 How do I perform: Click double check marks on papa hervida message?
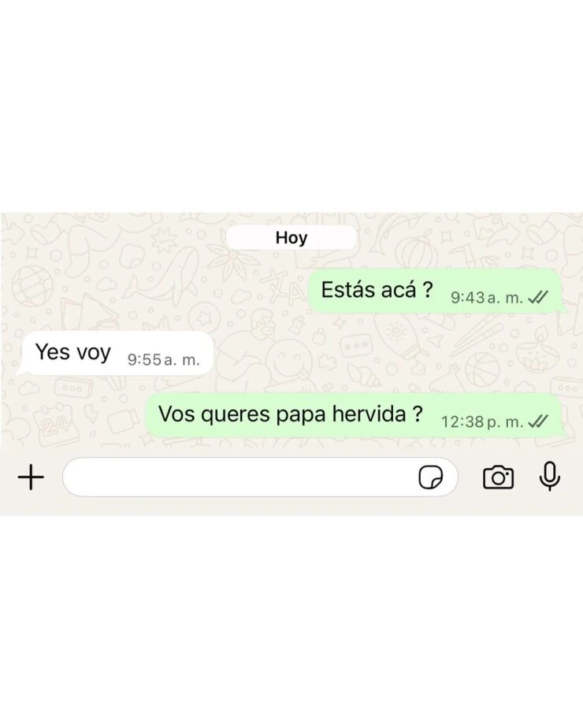click(x=538, y=421)
